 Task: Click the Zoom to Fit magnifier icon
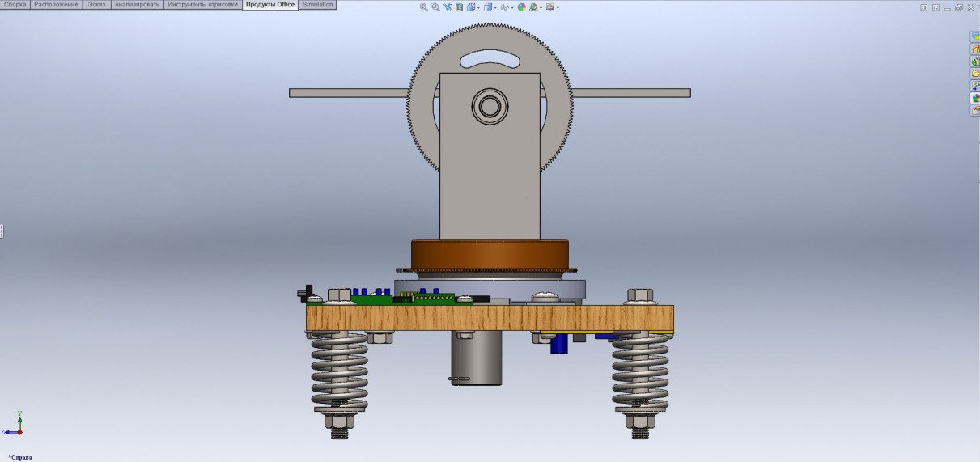[424, 7]
